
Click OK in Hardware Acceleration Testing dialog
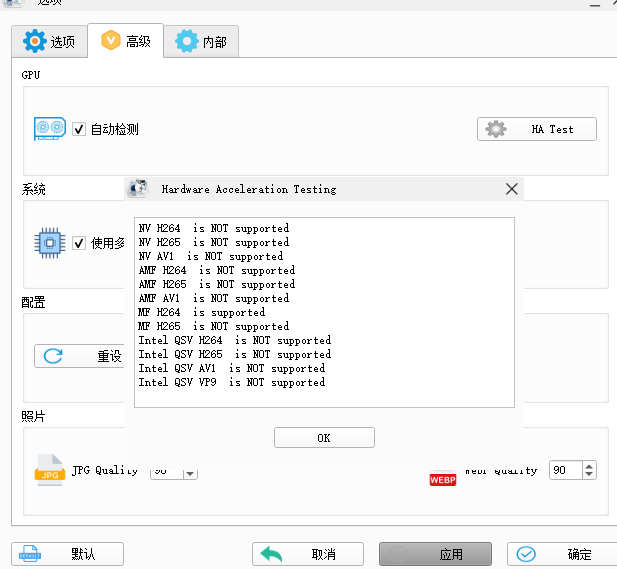click(324, 438)
